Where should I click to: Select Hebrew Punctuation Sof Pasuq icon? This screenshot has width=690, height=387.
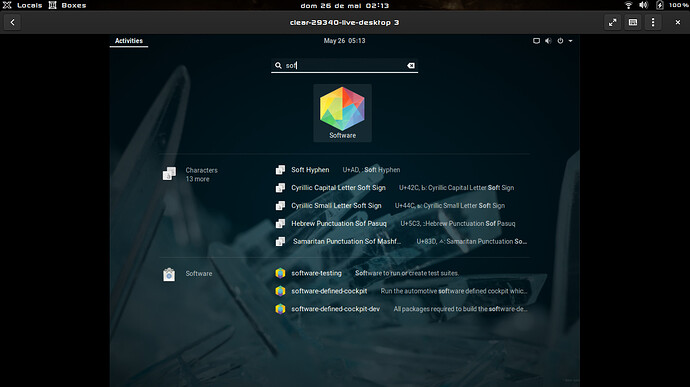click(x=280, y=224)
